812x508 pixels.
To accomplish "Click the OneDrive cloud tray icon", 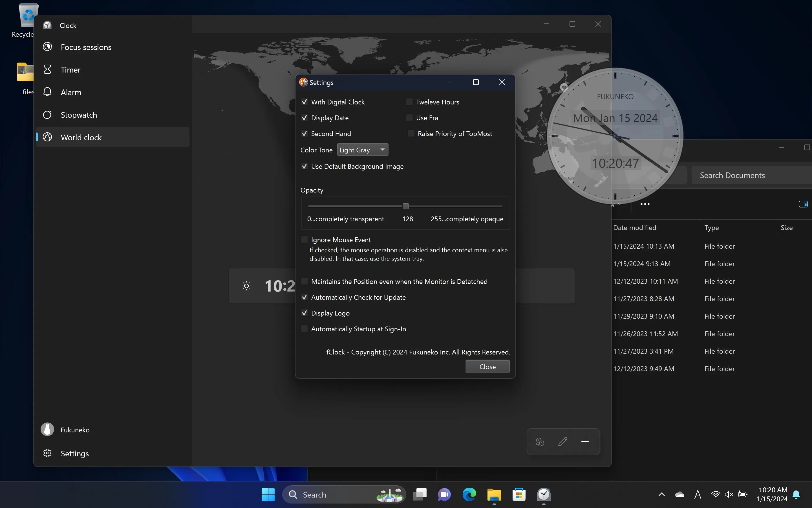I will tap(680, 494).
